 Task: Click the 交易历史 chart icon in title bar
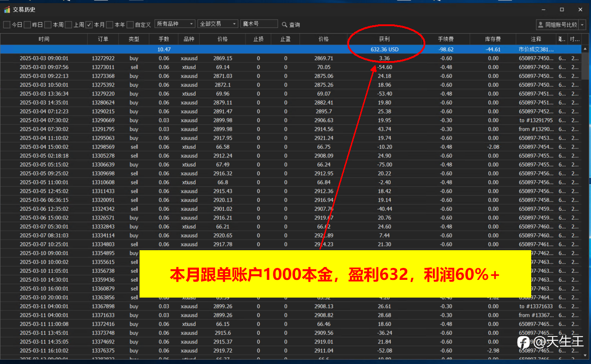(x=7, y=9)
